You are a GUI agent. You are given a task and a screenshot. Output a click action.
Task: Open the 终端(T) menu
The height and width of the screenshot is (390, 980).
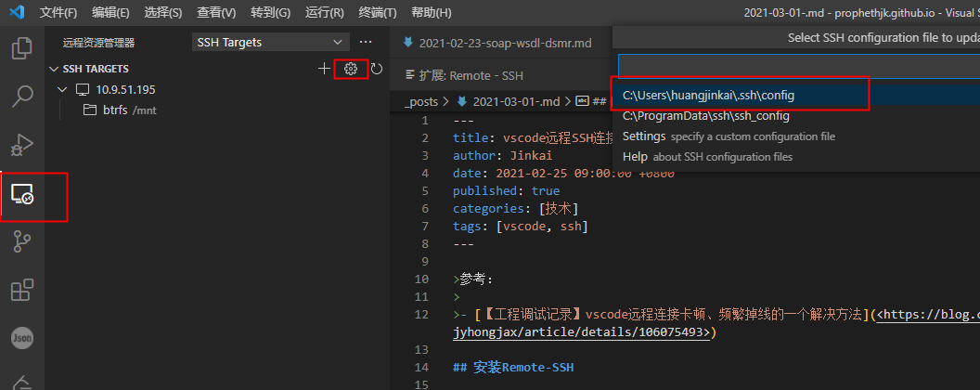378,13
